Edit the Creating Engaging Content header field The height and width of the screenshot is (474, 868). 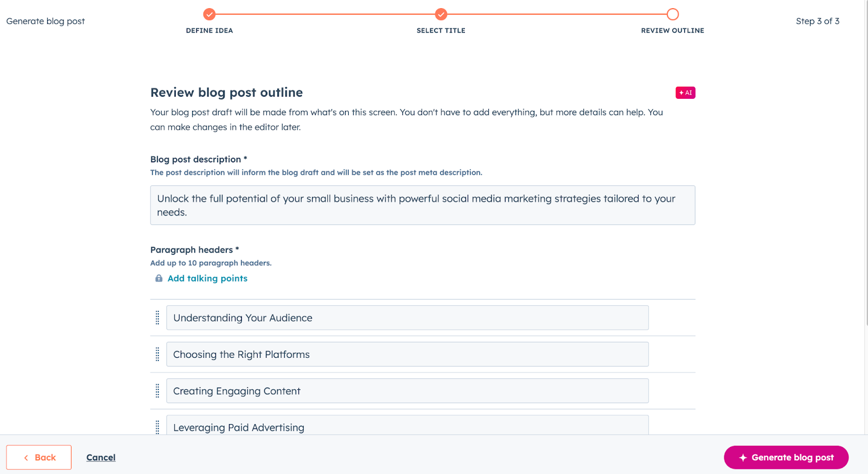[x=407, y=391]
